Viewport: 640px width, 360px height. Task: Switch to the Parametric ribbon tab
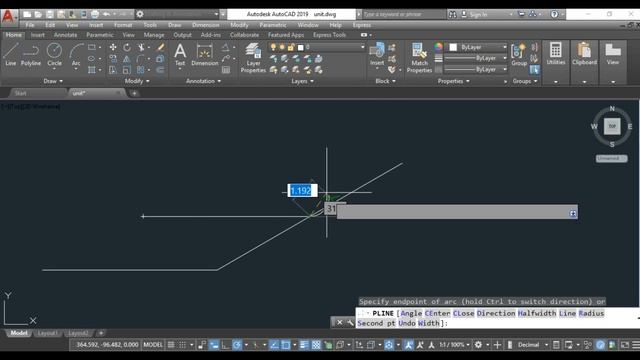coord(100,35)
